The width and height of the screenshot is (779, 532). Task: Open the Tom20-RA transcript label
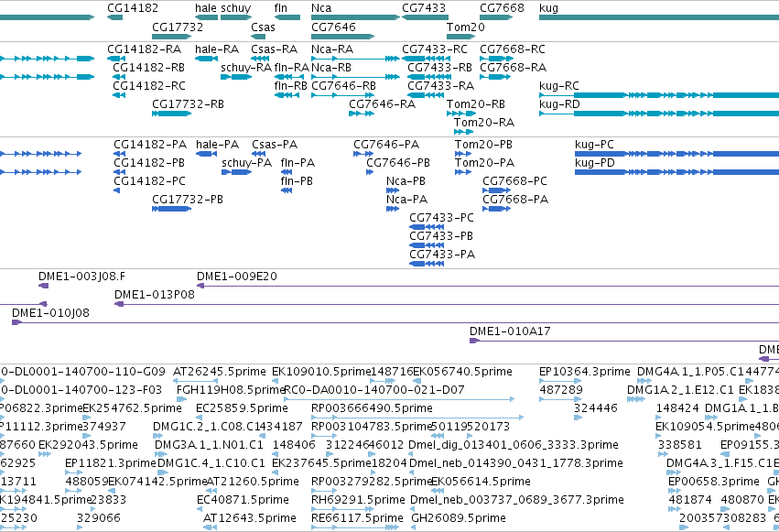click(x=484, y=123)
